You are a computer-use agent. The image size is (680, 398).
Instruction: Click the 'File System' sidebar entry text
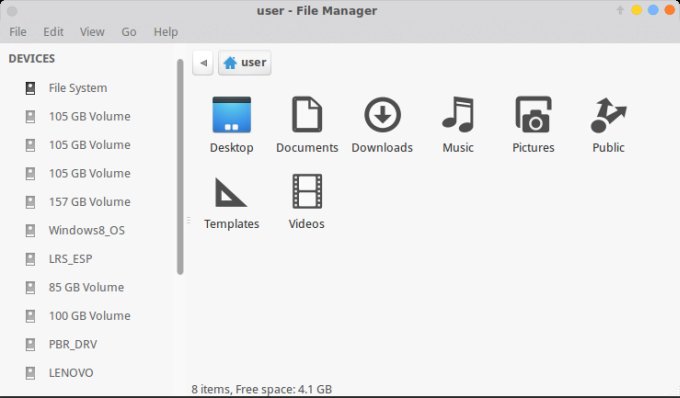click(78, 88)
